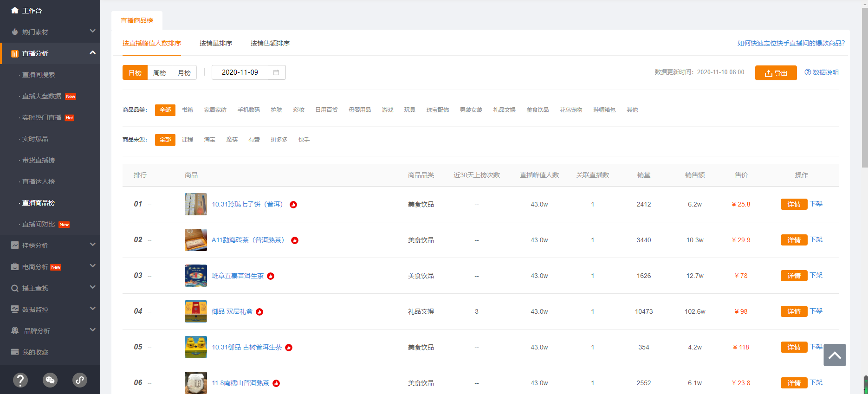The width and height of the screenshot is (868, 394).
Task: Click the flame icon for 热门素材
Action: coord(15,32)
